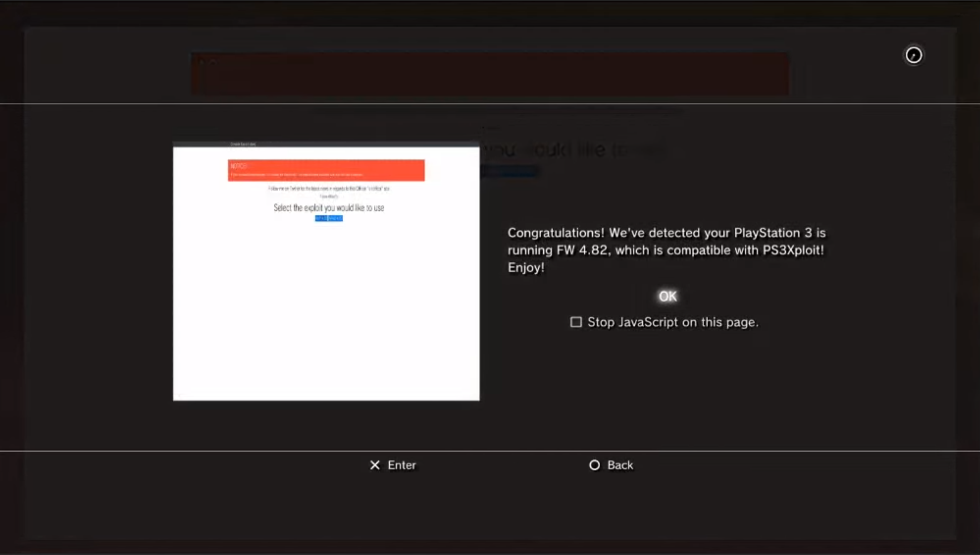Click the 'Stop JavaScript on this page' label
Viewport: 980px width, 555px height.
[673, 322]
